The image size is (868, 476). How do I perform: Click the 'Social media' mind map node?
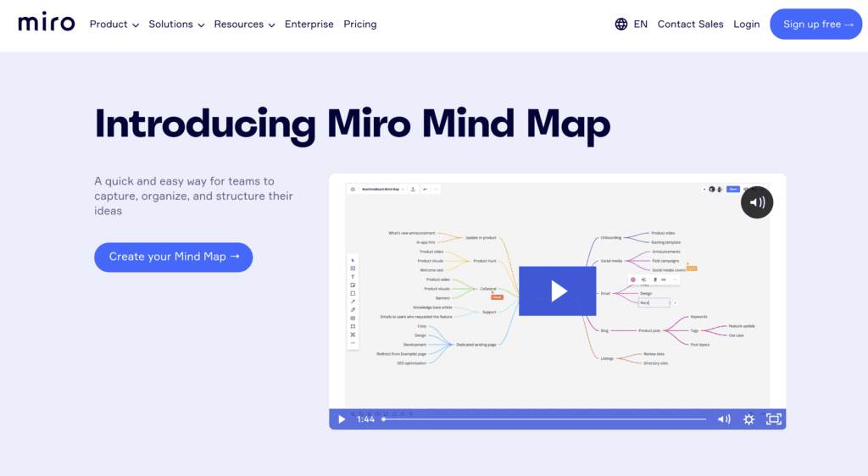pyautogui.click(x=611, y=261)
